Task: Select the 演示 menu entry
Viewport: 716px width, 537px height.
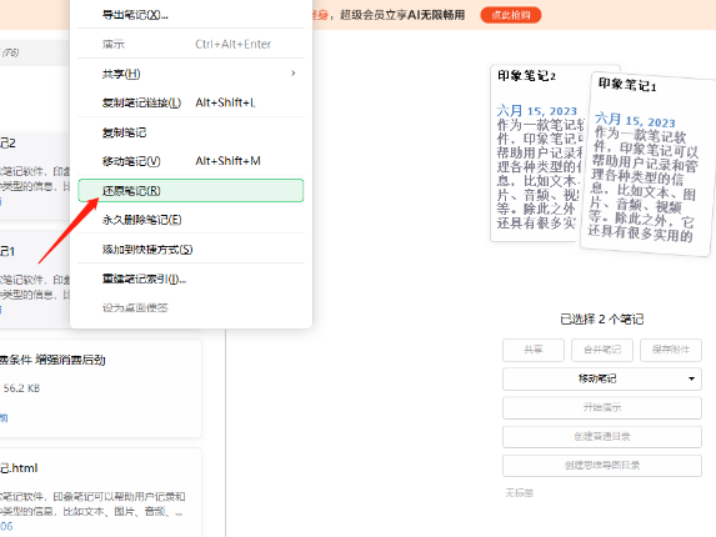Action: point(191,44)
